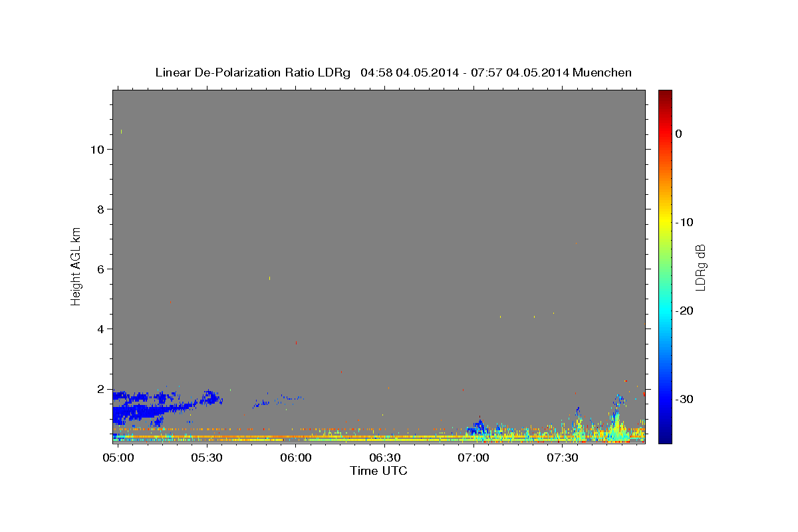Click the 05:00 time tick label
798x532 pixels.
pyautogui.click(x=118, y=458)
